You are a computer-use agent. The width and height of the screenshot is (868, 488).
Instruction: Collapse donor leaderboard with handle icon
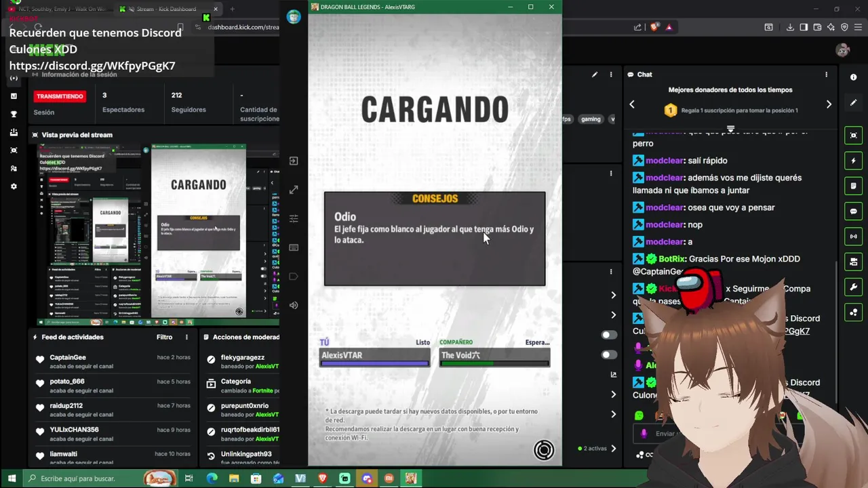click(730, 129)
